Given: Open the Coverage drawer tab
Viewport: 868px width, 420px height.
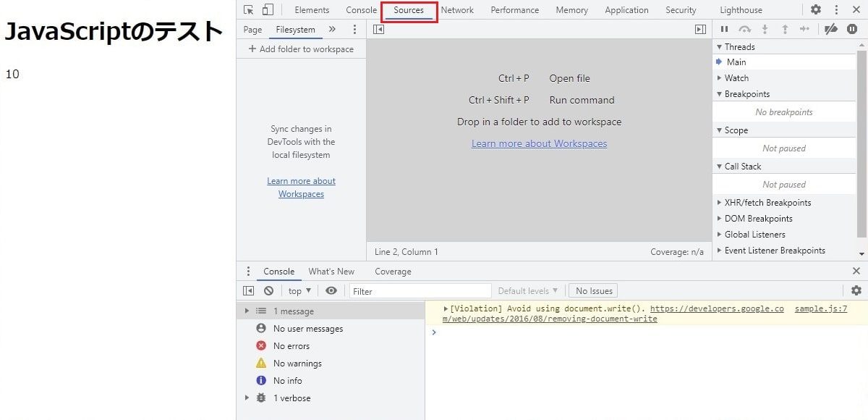Looking at the screenshot, I should coord(393,272).
